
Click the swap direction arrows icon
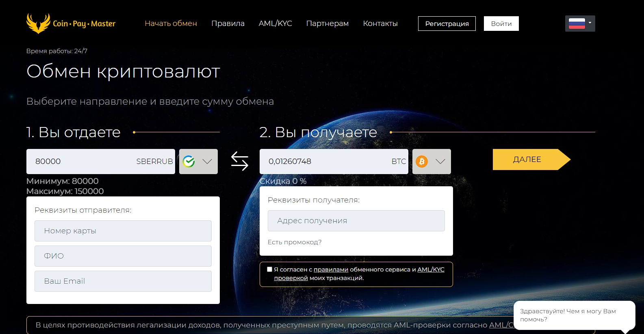pyautogui.click(x=240, y=161)
